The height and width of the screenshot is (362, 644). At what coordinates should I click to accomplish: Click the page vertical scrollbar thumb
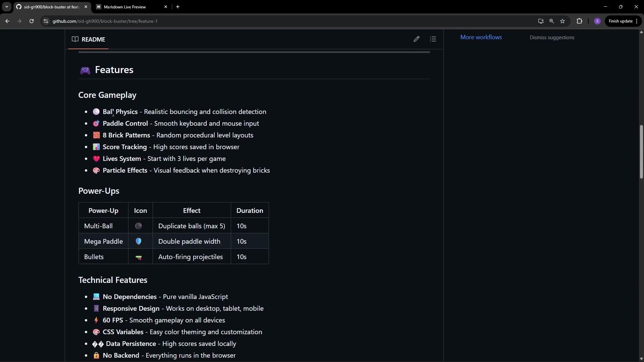coord(641,152)
